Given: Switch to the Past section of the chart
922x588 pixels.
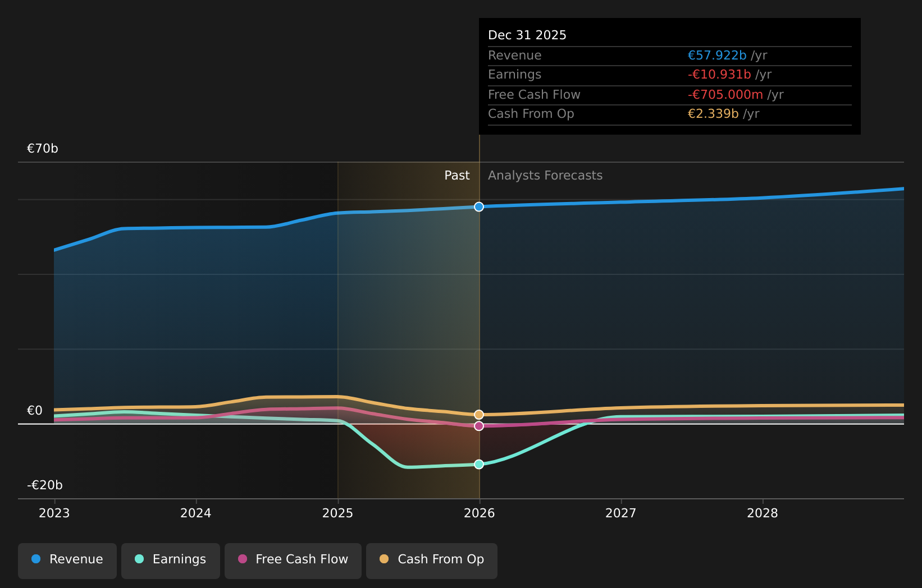Looking at the screenshot, I should (x=457, y=175).
